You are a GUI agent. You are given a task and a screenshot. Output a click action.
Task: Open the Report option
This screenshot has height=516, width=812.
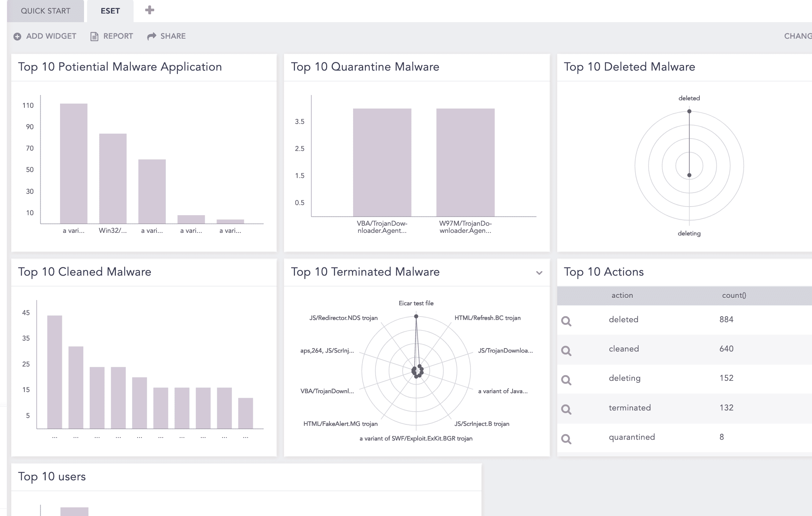[x=118, y=36]
